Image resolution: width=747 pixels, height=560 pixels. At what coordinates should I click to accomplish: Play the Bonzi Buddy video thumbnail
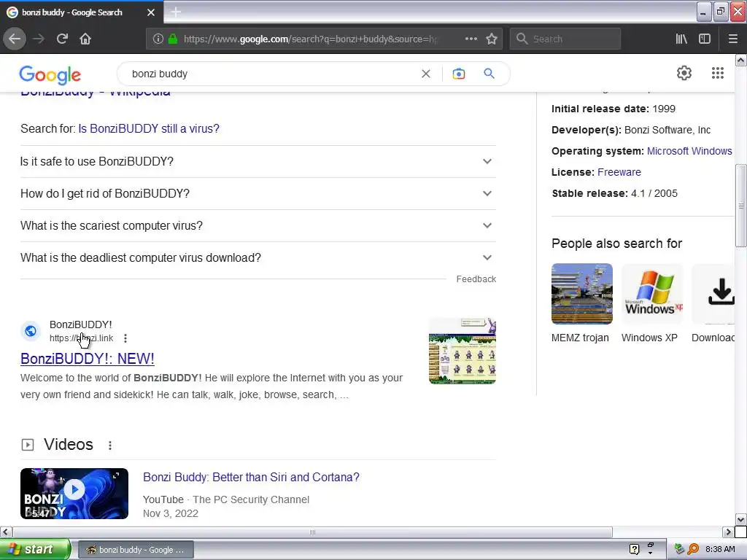coord(74,494)
